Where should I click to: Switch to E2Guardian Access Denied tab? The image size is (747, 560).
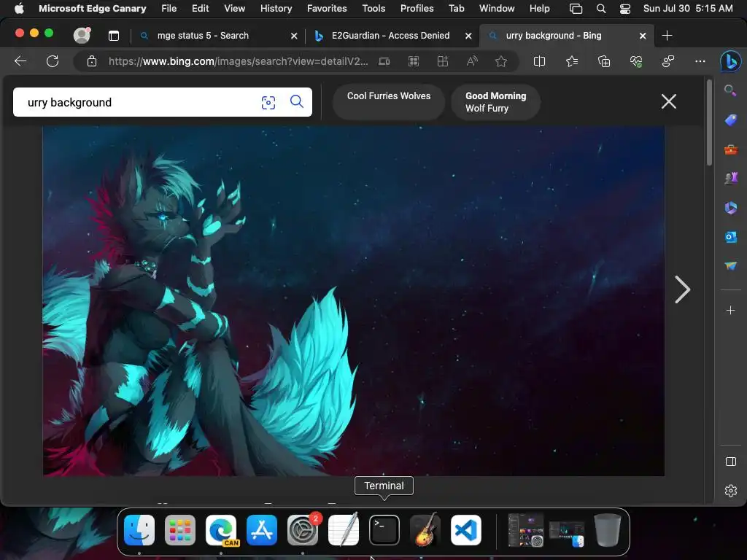click(391, 35)
